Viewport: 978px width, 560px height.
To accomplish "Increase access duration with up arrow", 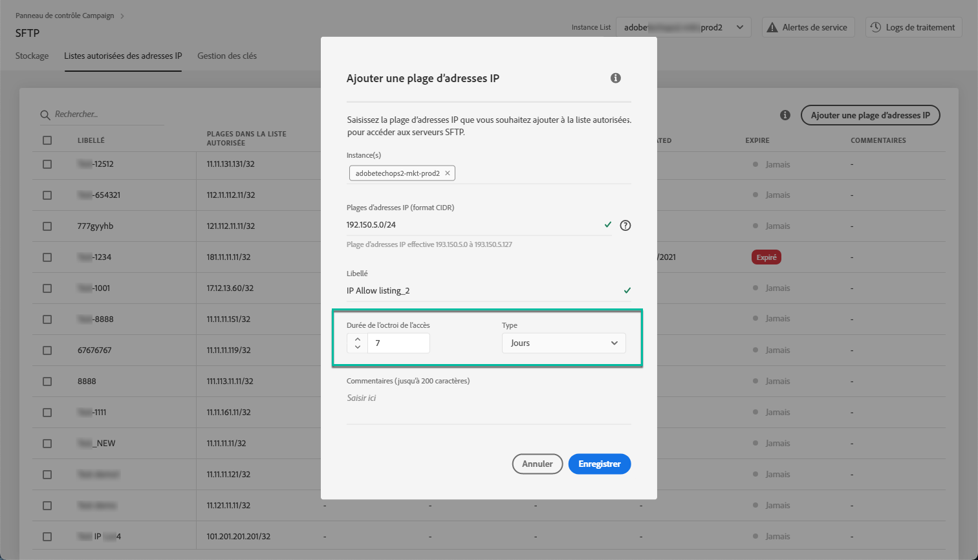I will pos(358,338).
